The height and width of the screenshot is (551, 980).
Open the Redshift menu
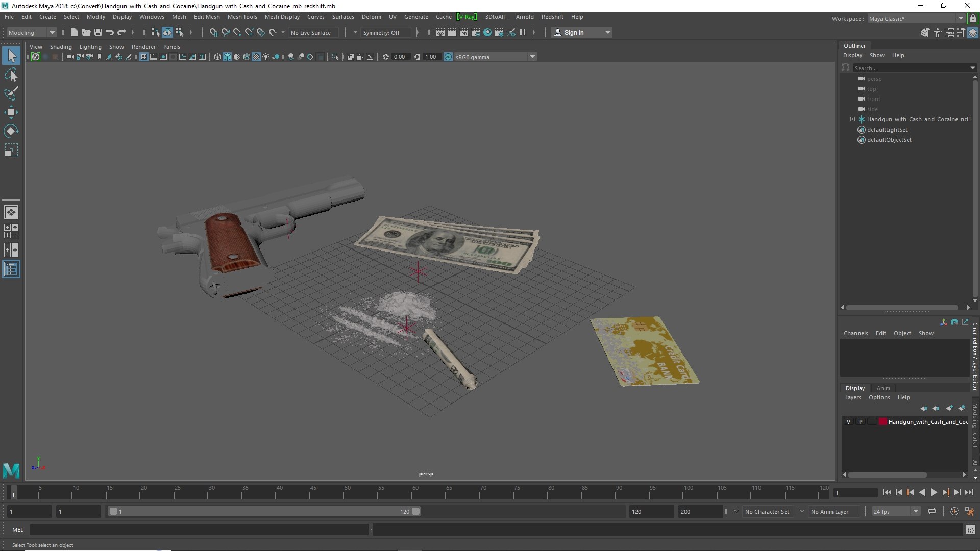point(552,17)
